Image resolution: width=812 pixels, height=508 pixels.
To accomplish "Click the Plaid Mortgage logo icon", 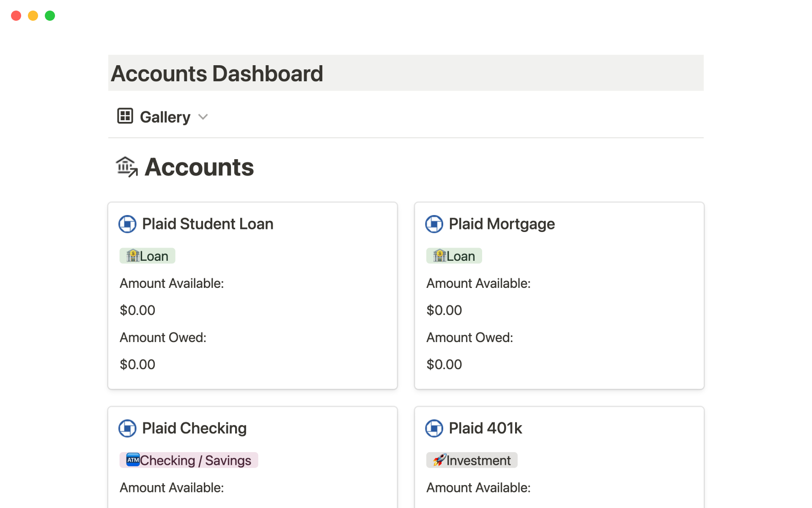I will pyautogui.click(x=434, y=224).
